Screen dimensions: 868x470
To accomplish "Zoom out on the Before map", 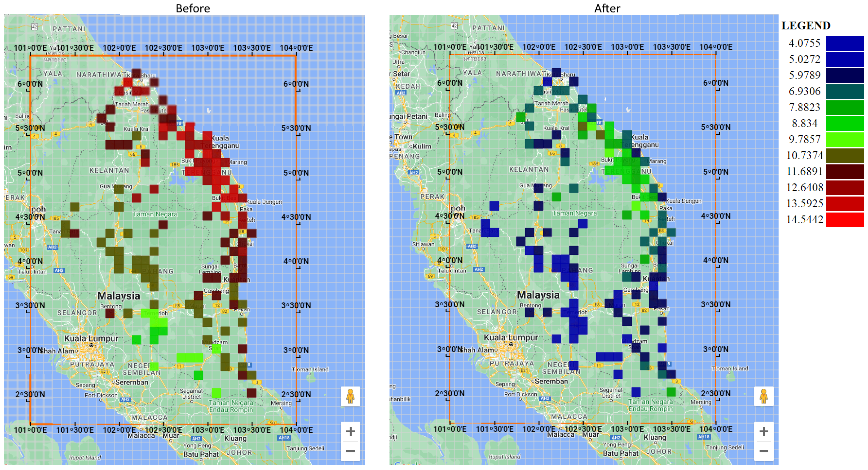I will click(350, 451).
